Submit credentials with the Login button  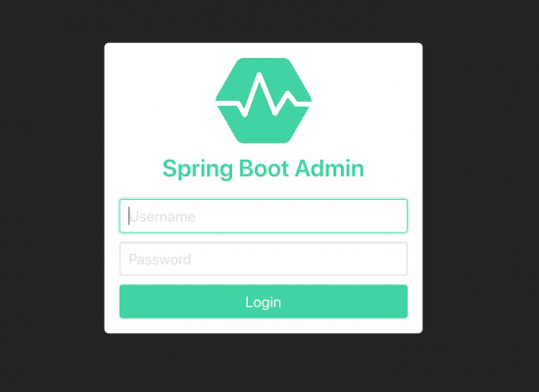coord(264,302)
